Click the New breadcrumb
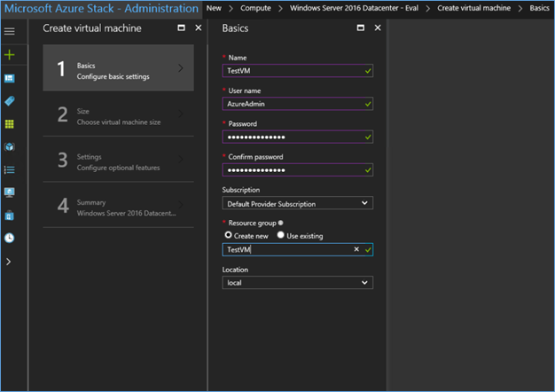This screenshot has height=392, width=555. click(214, 8)
